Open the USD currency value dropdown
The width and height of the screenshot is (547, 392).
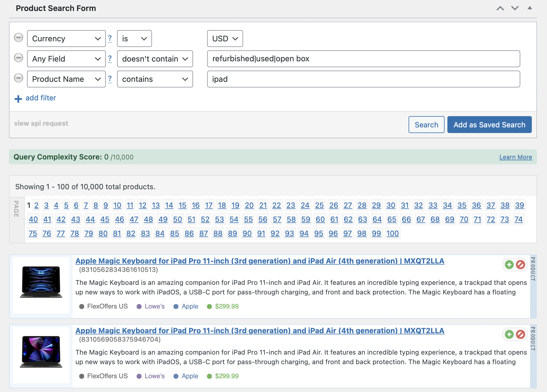pos(225,39)
